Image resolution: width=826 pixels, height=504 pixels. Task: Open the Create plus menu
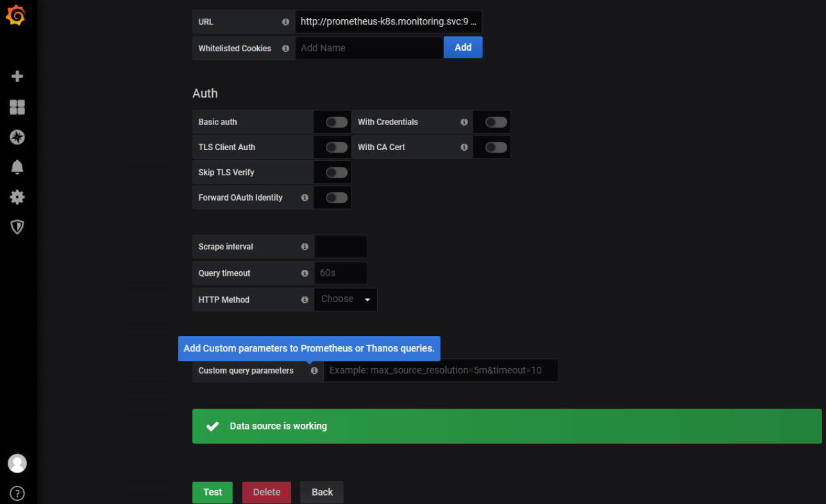pyautogui.click(x=17, y=76)
